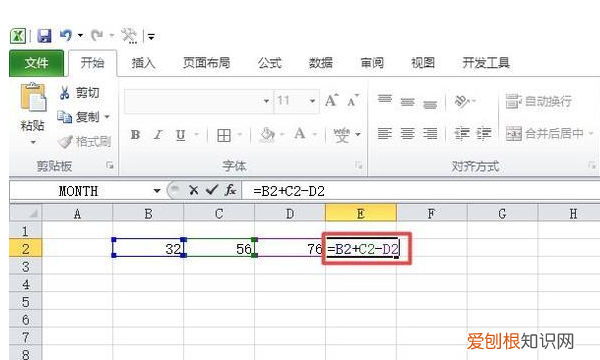Click 合并后居中 (Merge & Center)
This screenshot has height=360, width=600.
[545, 134]
